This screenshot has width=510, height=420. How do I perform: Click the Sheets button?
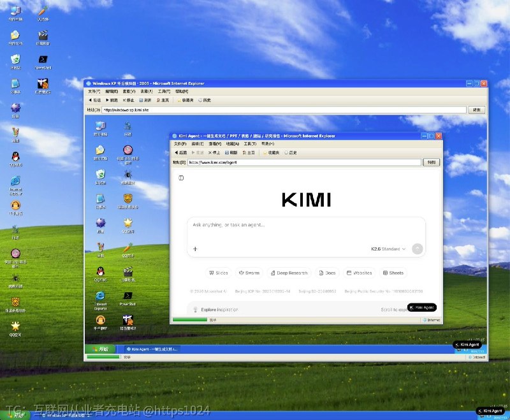(x=393, y=273)
